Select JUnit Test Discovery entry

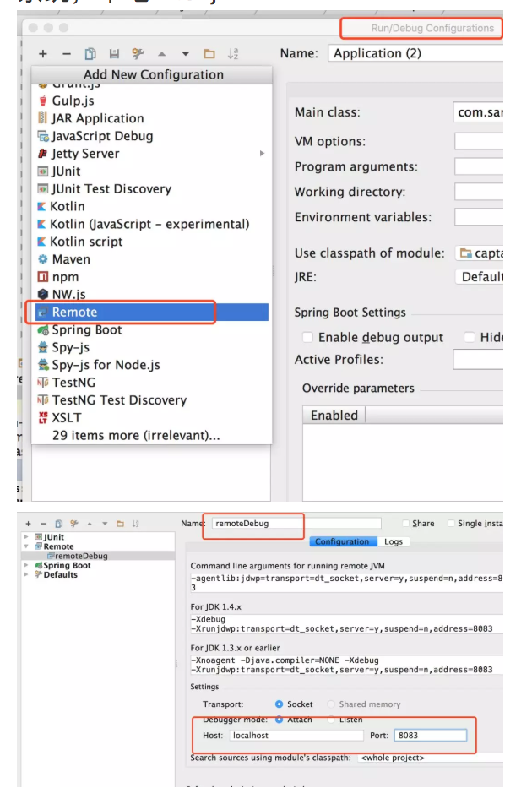click(152, 189)
